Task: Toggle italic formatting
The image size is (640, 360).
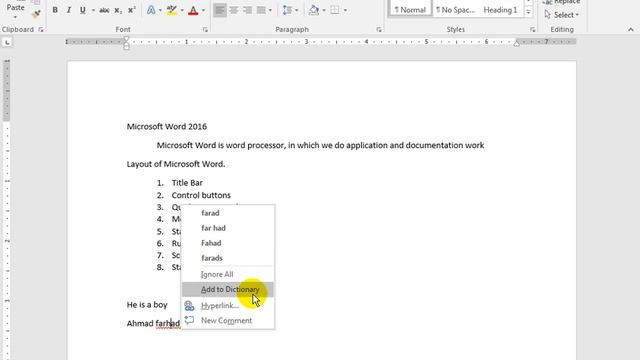Action: 69,10
